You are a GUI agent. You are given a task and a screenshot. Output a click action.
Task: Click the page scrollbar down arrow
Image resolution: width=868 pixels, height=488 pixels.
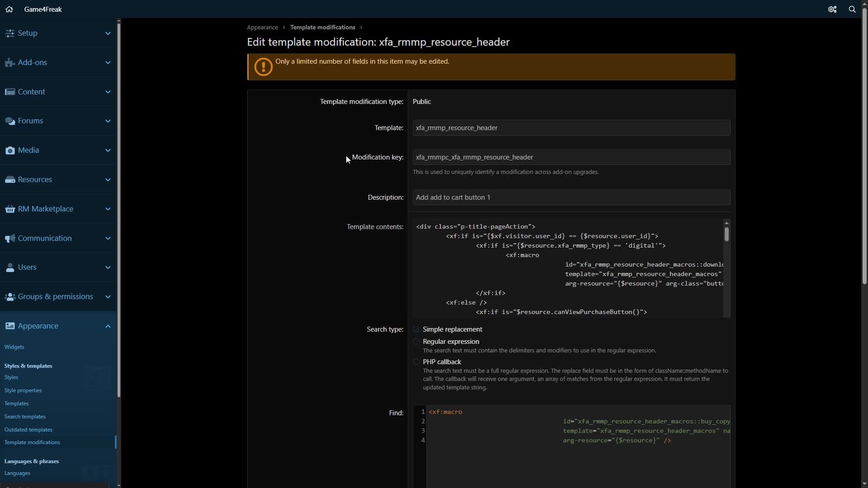point(864,484)
